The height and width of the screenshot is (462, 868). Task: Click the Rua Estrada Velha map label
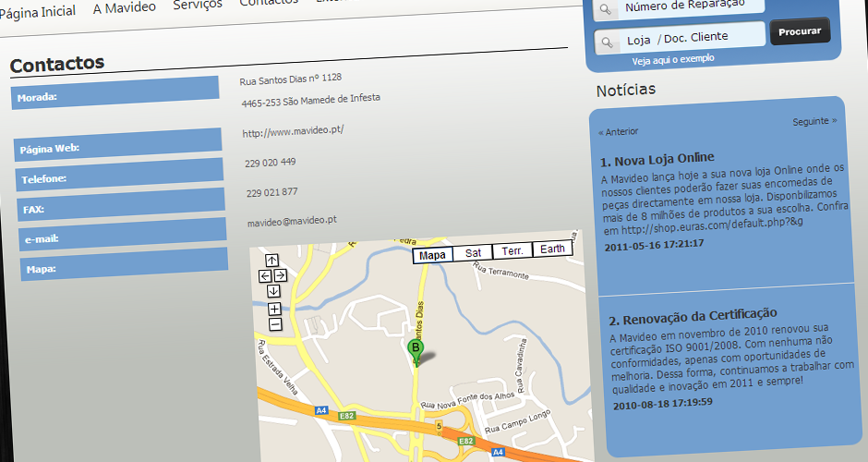coord(278,367)
